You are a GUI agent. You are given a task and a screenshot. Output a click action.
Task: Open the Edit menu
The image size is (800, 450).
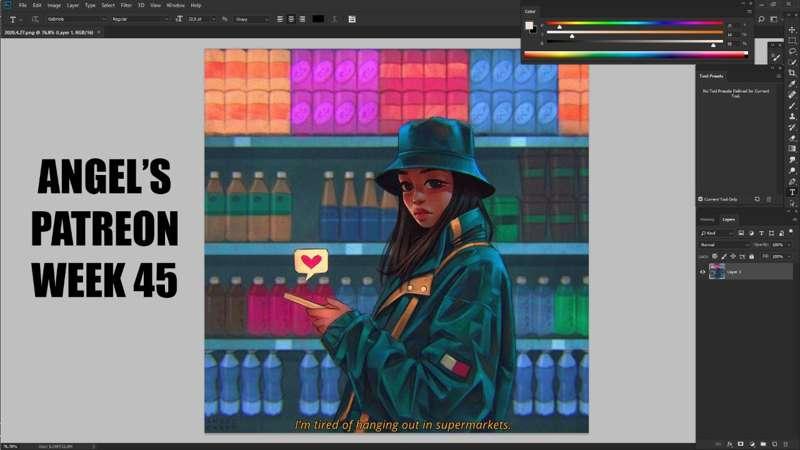pyautogui.click(x=37, y=5)
